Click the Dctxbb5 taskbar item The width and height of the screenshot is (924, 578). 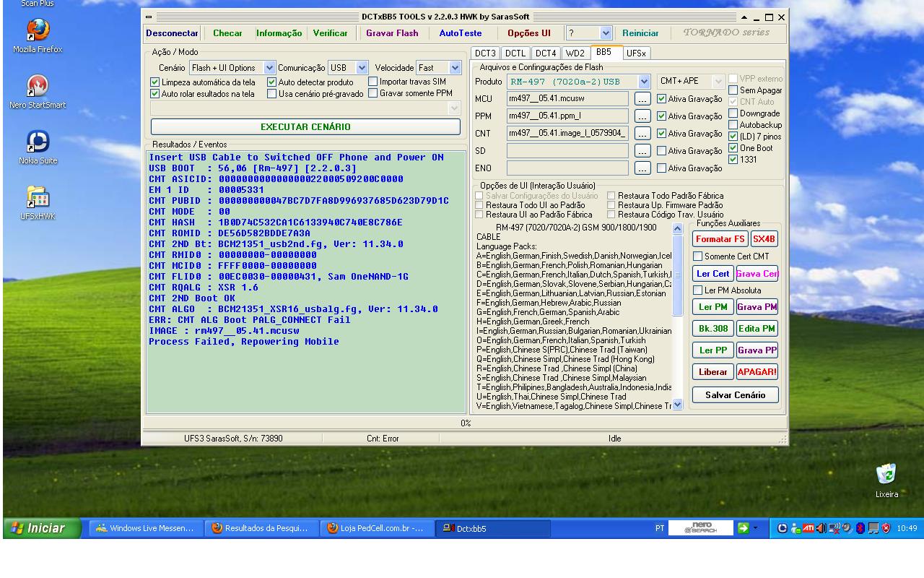pos(493,528)
